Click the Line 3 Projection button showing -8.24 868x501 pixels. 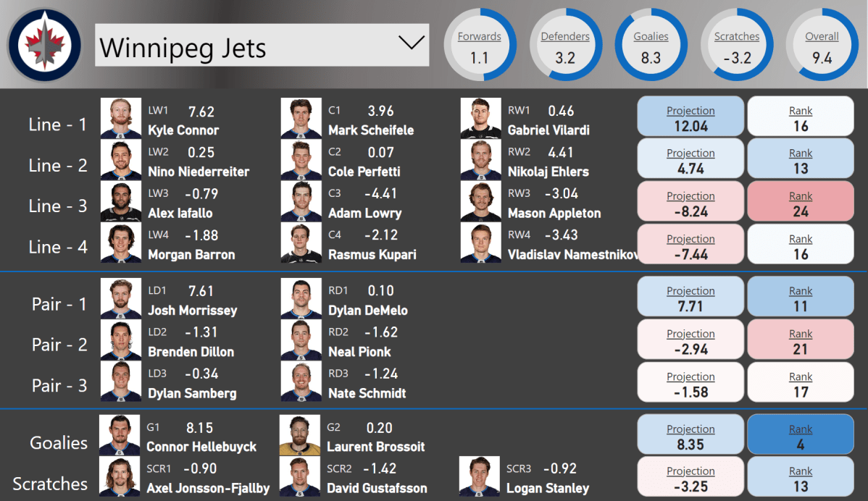tap(690, 201)
